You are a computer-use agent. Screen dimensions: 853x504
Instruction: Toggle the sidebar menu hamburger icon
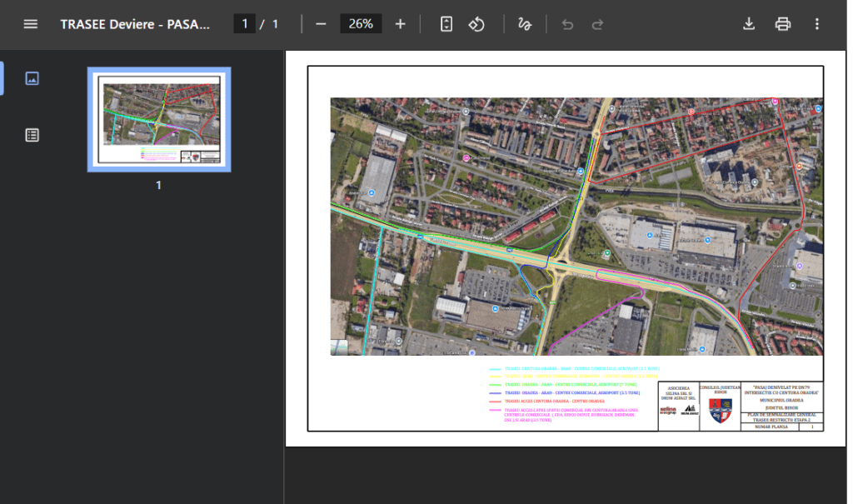click(31, 24)
